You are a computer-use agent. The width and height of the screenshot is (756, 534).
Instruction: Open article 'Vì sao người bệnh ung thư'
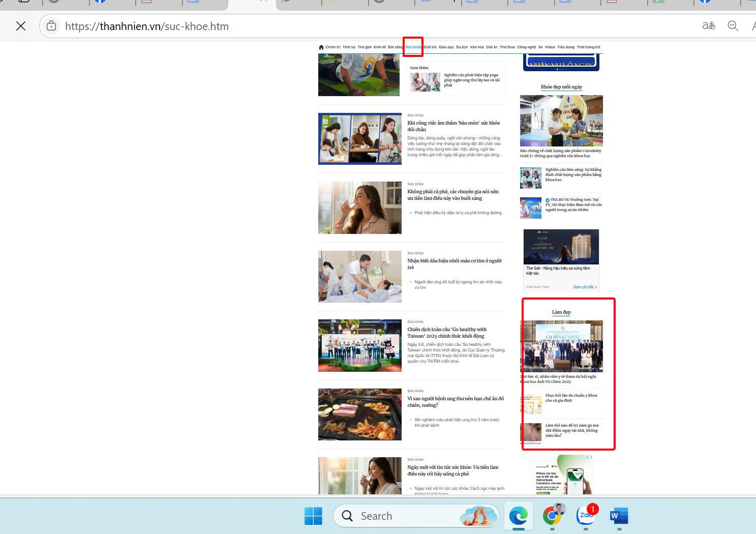pyautogui.click(x=456, y=402)
